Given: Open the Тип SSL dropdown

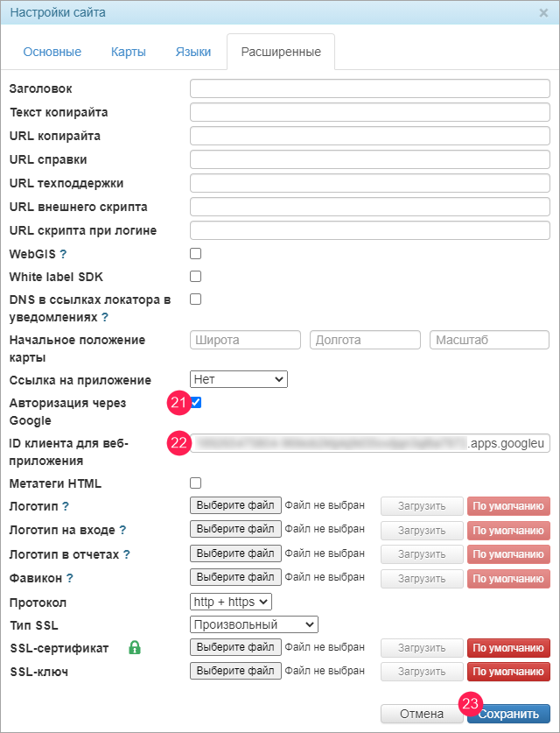Looking at the screenshot, I should tap(254, 624).
